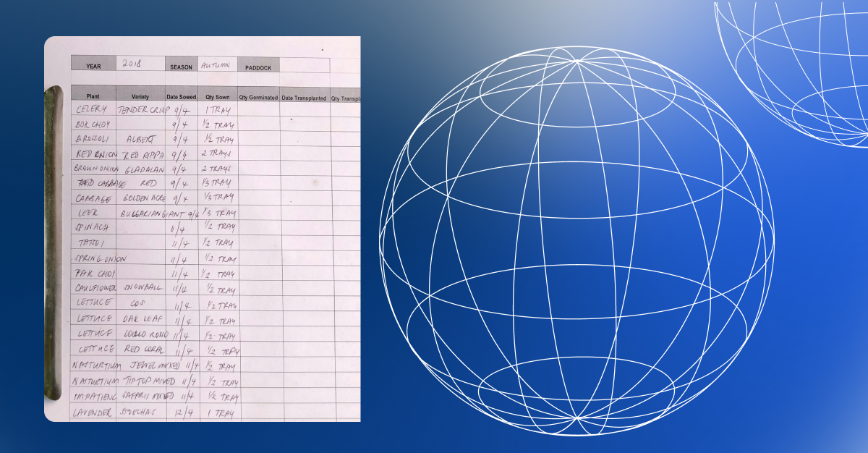Click the SNOWBALL variety cell

[143, 288]
